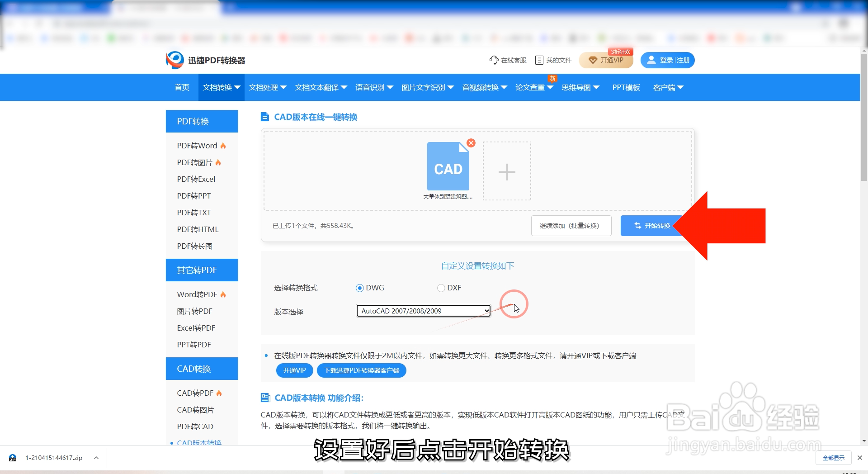The image size is (868, 474).
Task: Click 下载迅捷PDF转换器客户端 button
Action: tap(362, 370)
